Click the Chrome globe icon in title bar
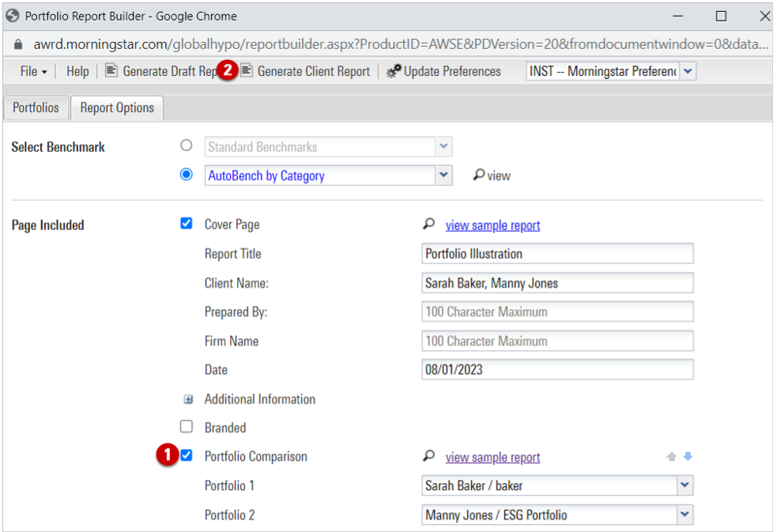 pyautogui.click(x=13, y=16)
